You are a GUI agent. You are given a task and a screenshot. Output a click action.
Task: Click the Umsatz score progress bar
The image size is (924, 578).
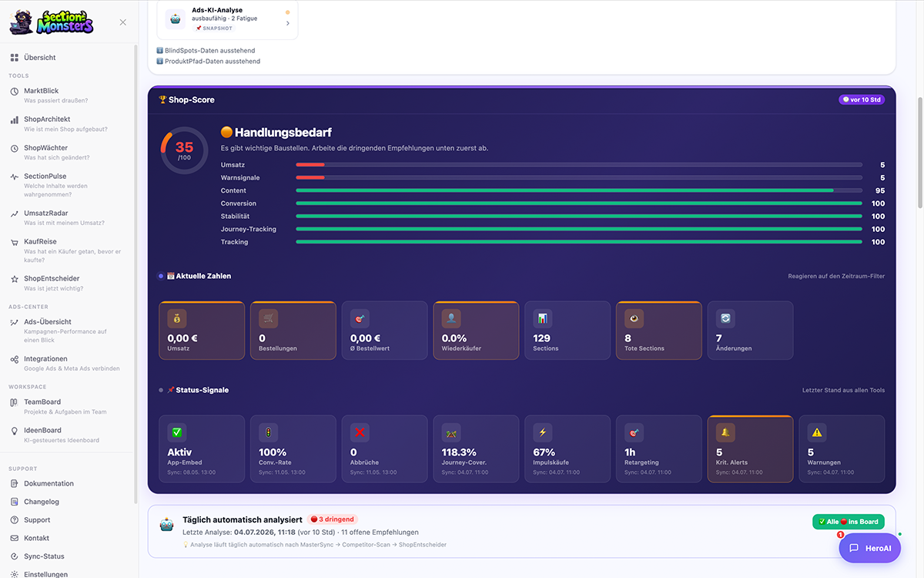point(579,165)
